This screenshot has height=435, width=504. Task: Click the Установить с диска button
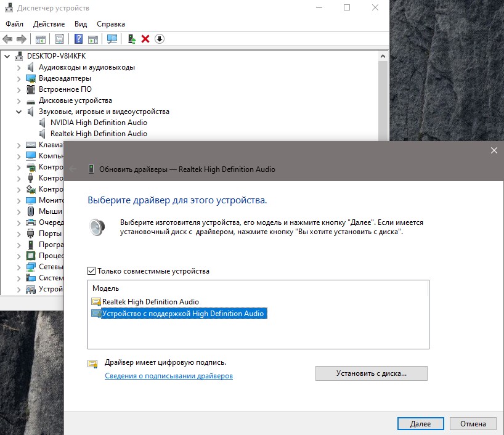372,373
